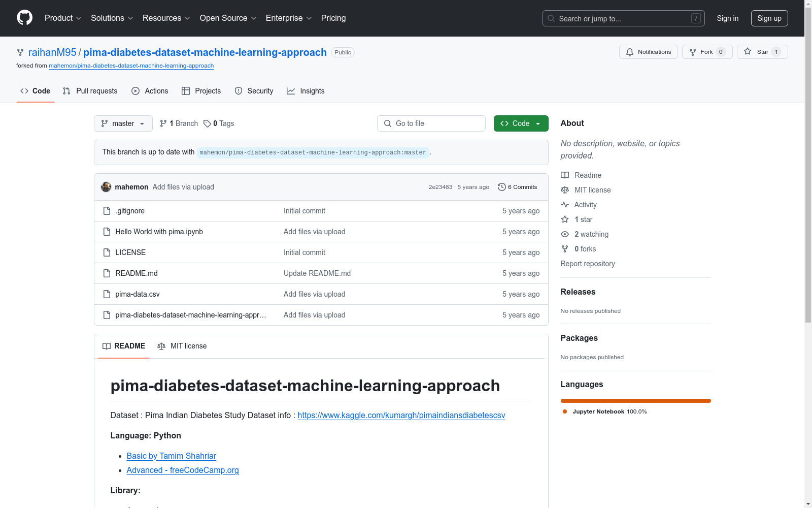Image resolution: width=812 pixels, height=508 pixels.
Task: Click the file icon beside pima-data.csv
Action: click(107, 294)
